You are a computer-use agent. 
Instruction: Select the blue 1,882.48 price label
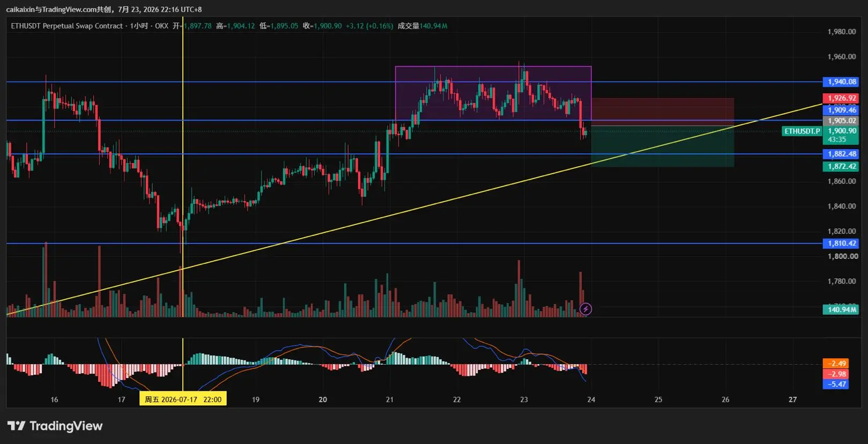[x=841, y=154]
